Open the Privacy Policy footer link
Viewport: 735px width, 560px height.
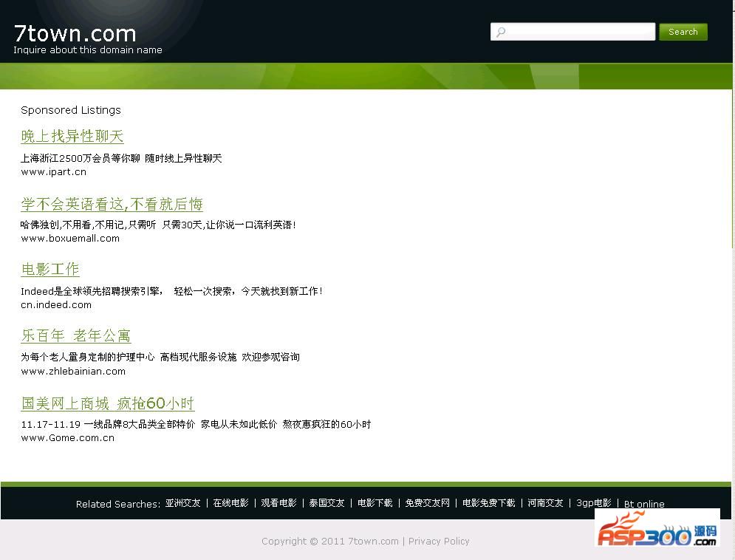pos(439,542)
